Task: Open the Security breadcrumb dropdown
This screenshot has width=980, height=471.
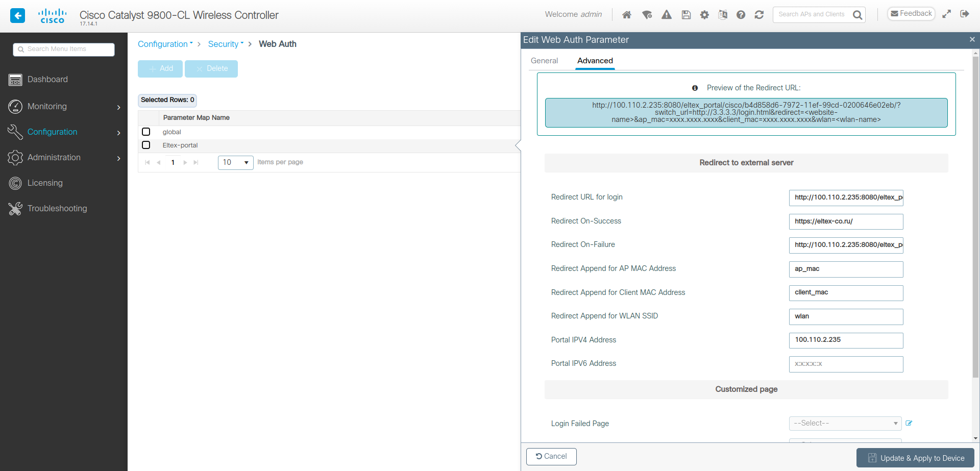Action: coord(226,44)
